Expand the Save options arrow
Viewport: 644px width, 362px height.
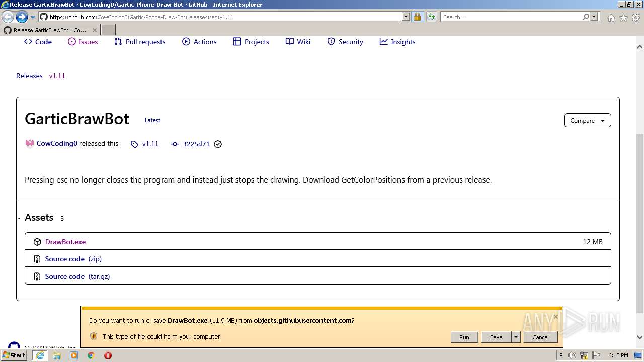point(516,337)
